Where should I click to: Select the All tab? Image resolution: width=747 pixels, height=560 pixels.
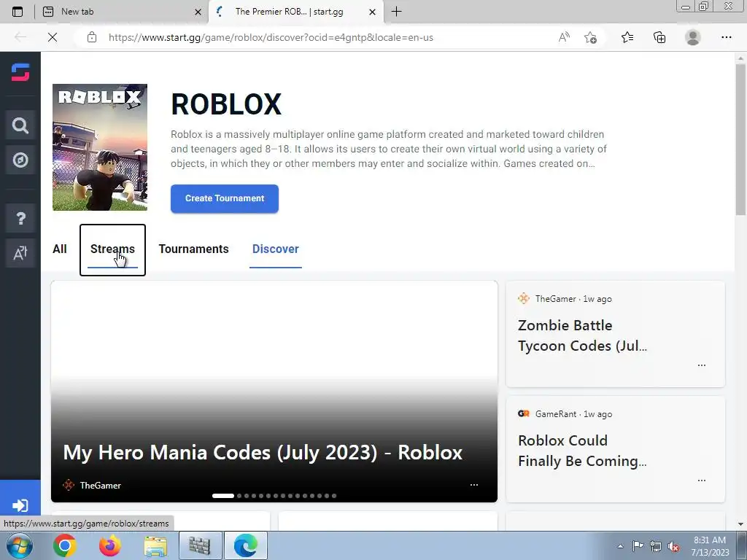(x=60, y=249)
